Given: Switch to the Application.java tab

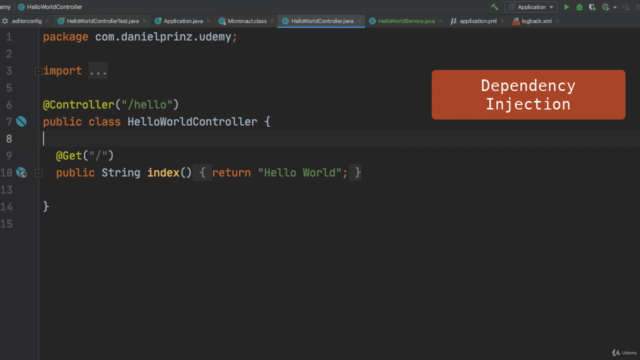Looking at the screenshot, I should (x=183, y=21).
